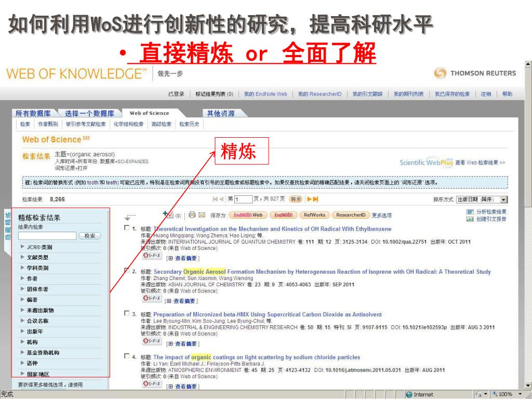Image resolution: width=532 pixels, height=399 pixels.
Task: Click SFX button under result 2
Action: click(152, 298)
